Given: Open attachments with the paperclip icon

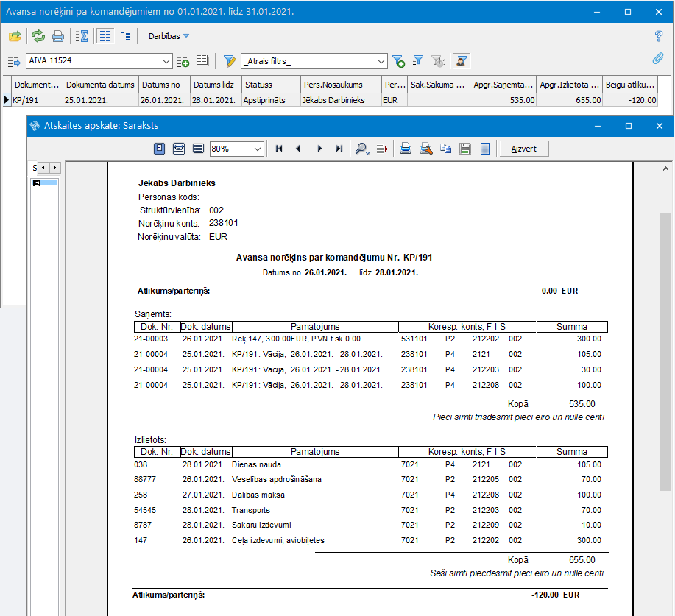Looking at the screenshot, I should [x=659, y=59].
